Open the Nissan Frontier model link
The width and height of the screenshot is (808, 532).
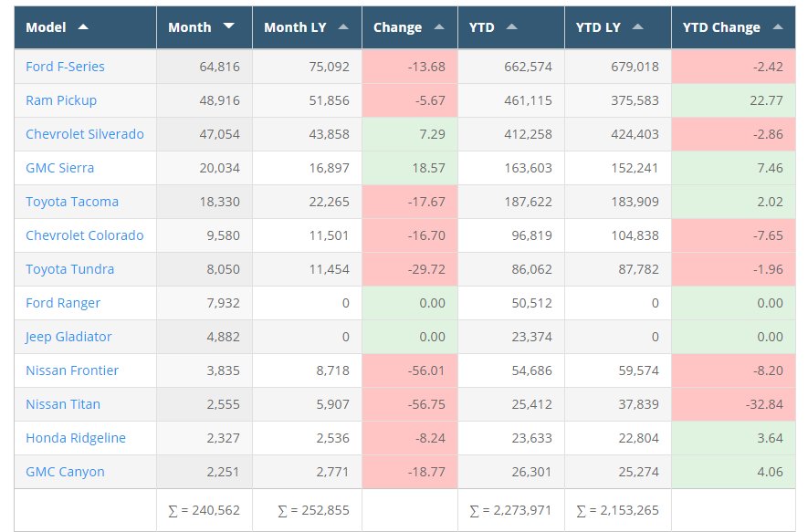click(x=72, y=370)
